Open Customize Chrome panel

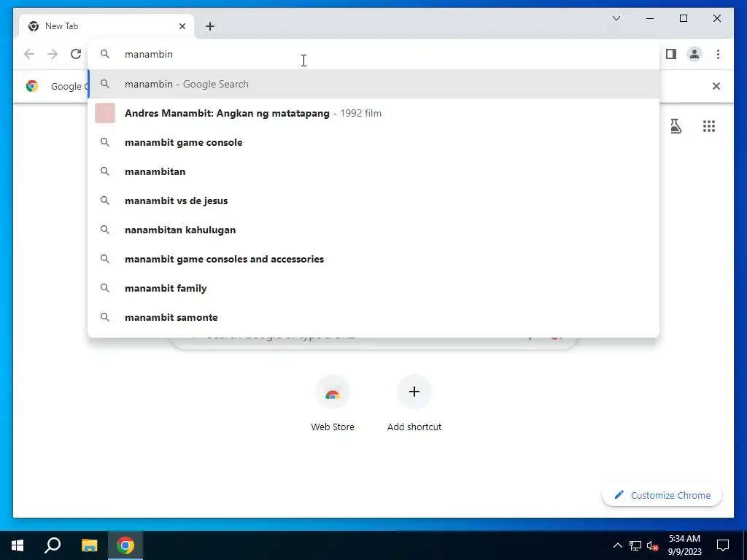tap(662, 495)
